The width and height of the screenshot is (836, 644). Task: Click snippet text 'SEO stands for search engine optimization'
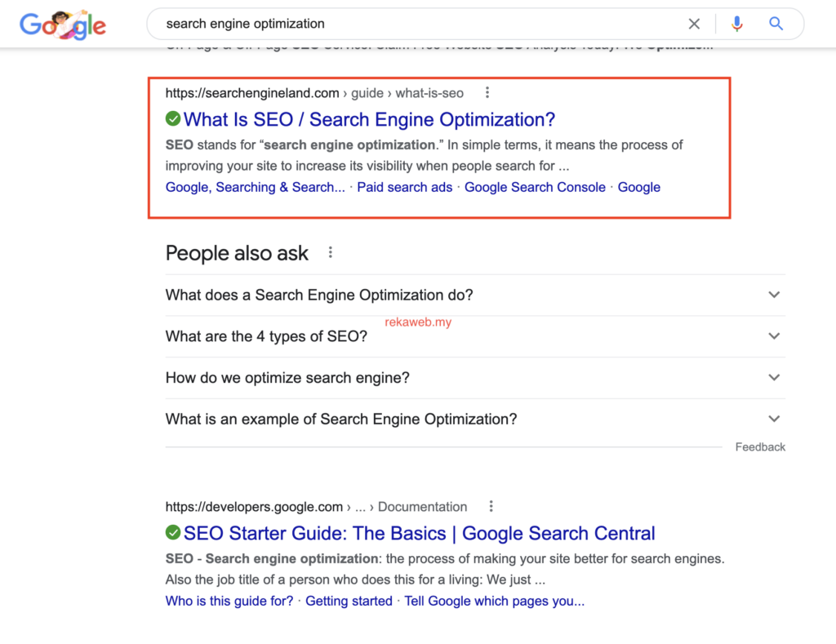[304, 145]
